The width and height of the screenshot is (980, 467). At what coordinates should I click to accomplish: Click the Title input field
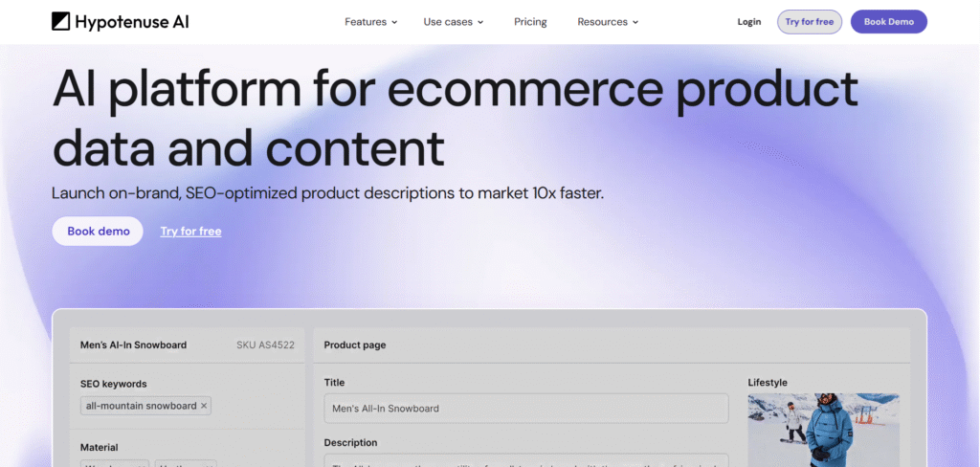pyautogui.click(x=525, y=409)
